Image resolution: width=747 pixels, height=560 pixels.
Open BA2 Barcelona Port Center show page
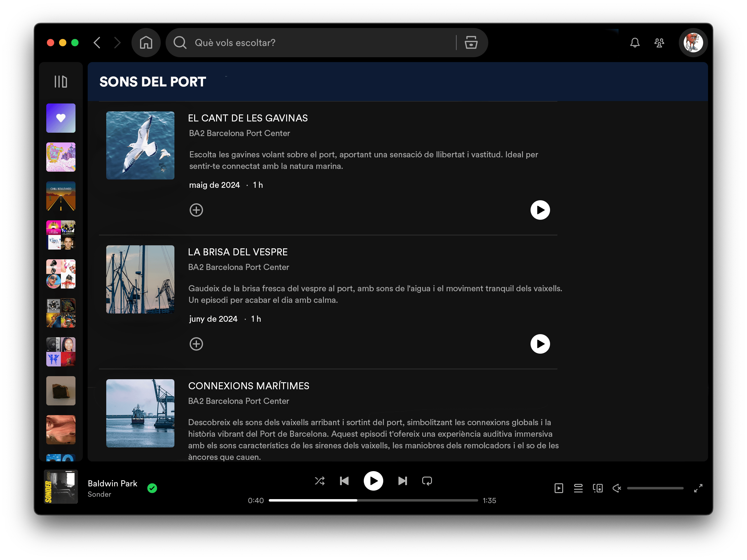pos(239,133)
